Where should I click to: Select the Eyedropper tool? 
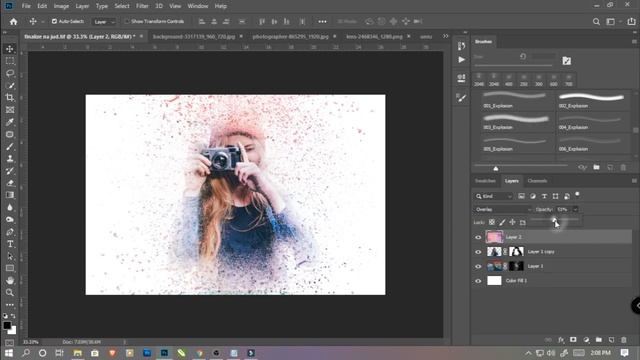point(10,122)
